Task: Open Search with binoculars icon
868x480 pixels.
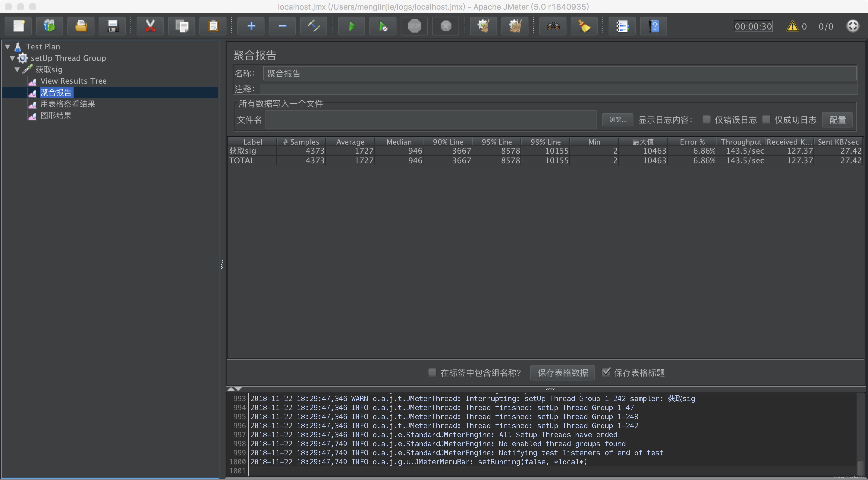Action: 553,26
